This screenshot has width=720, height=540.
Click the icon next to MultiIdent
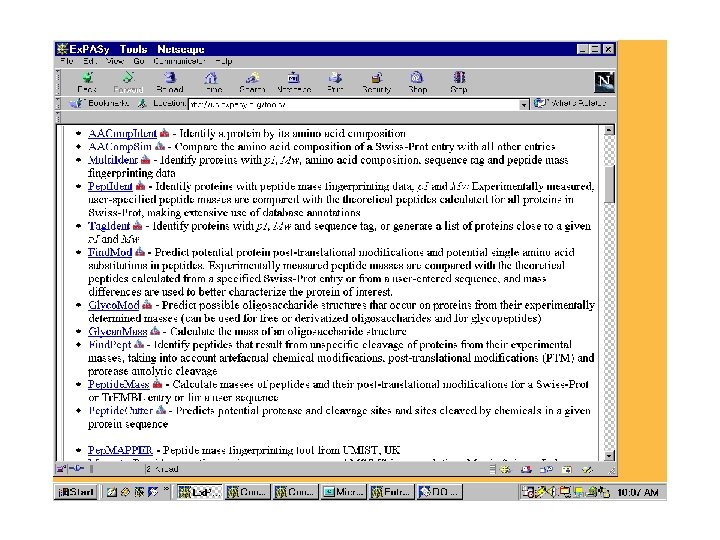click(146, 160)
